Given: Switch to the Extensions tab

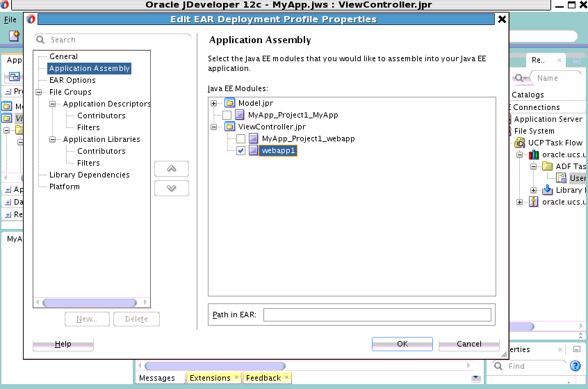Looking at the screenshot, I should coord(210,378).
